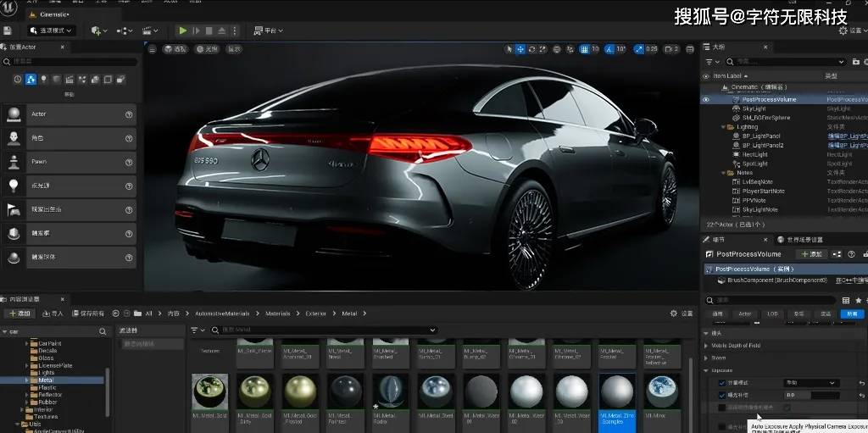
Task: Open the Perspective viewport mode button
Action: coord(175,49)
